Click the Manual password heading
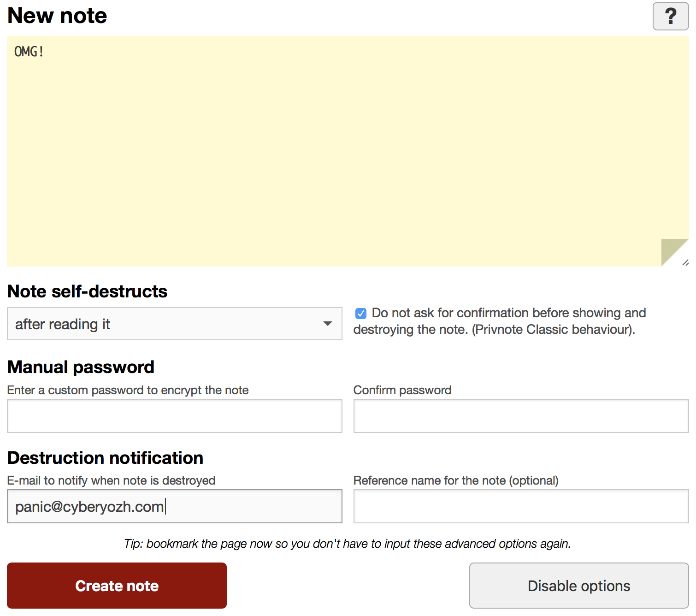 [81, 367]
